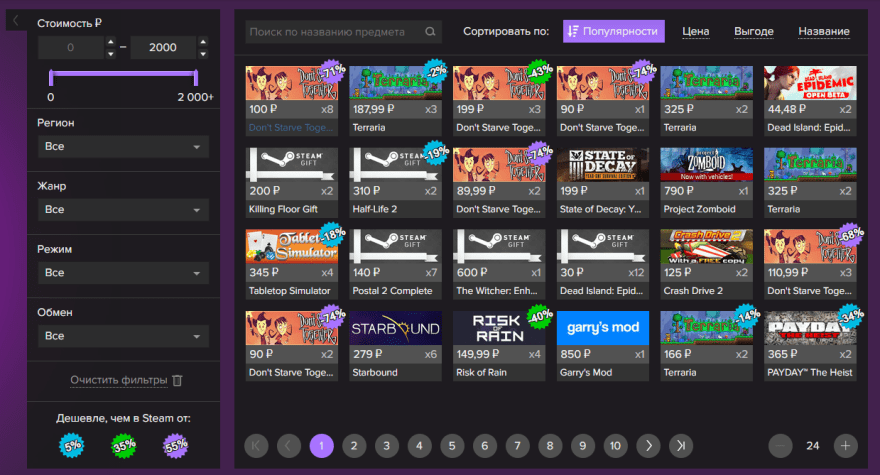Sort items by Цена
The image size is (880, 475).
click(x=695, y=32)
